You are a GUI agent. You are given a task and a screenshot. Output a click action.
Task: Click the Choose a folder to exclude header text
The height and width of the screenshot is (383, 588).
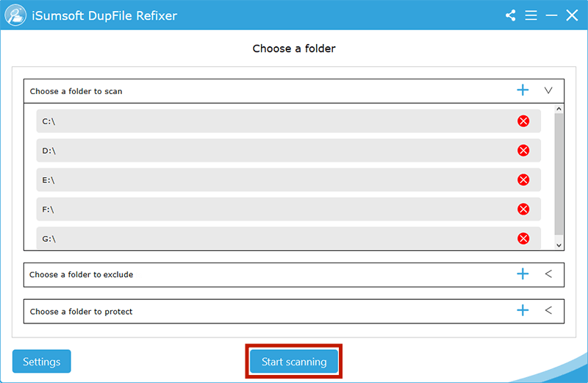tap(82, 275)
